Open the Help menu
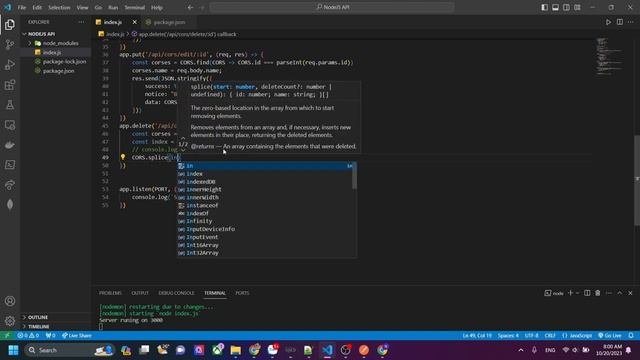The height and width of the screenshot is (360, 640). pyautogui.click(x=157, y=7)
